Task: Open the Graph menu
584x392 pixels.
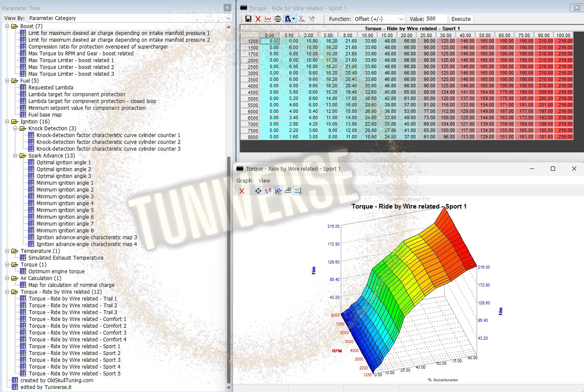Action: click(x=244, y=180)
